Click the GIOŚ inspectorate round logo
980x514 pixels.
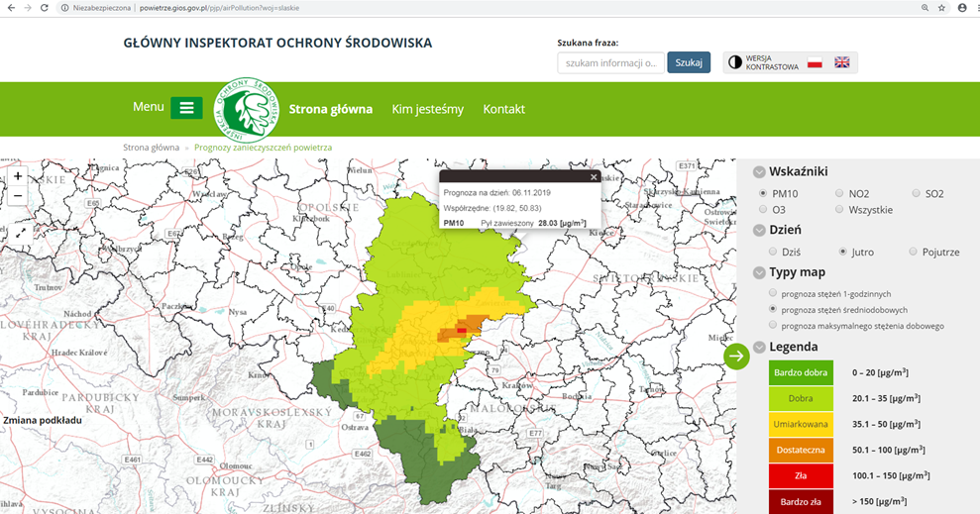click(247, 109)
